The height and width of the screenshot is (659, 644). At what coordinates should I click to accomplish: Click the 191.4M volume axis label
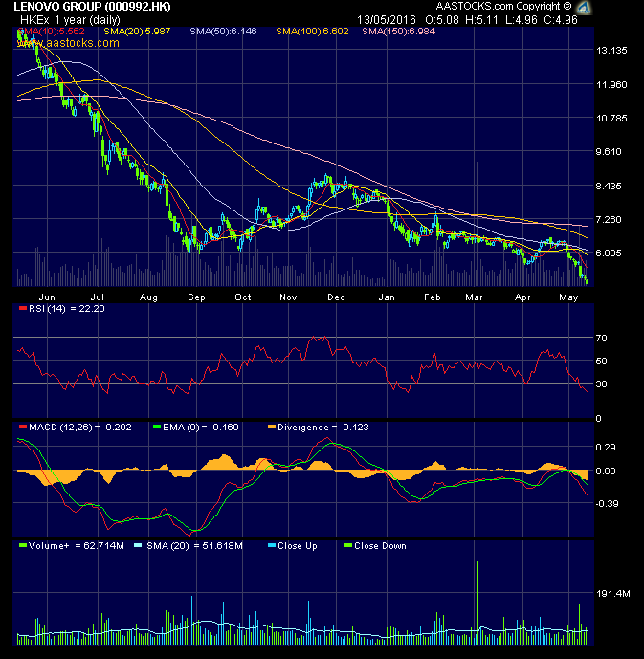[x=613, y=593]
